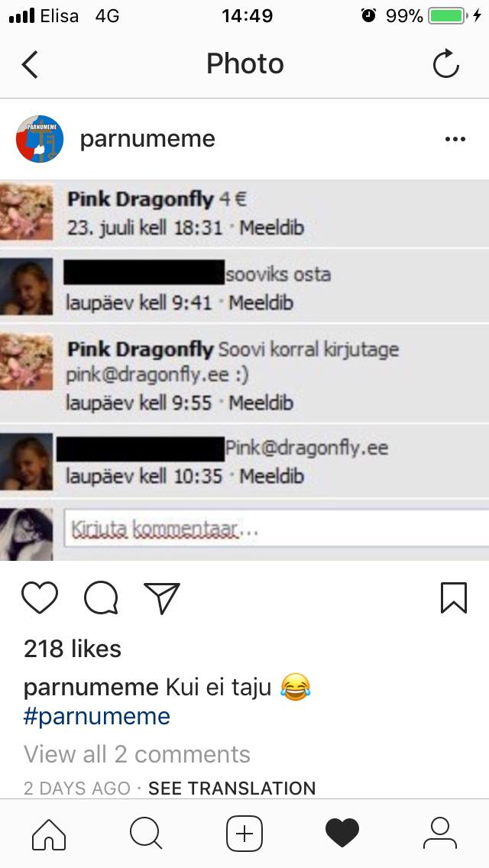489x868 pixels.
Task: Refresh the photo with reload icon
Action: 445,64
